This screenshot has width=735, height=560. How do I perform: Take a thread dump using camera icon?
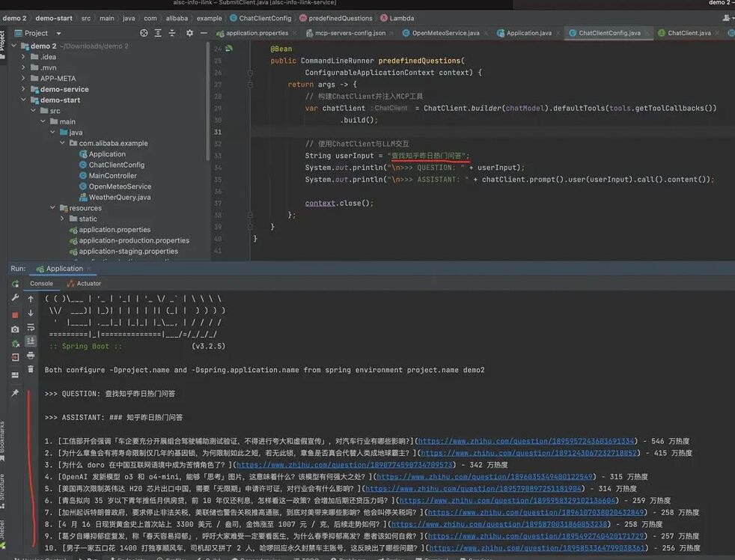(x=15, y=328)
